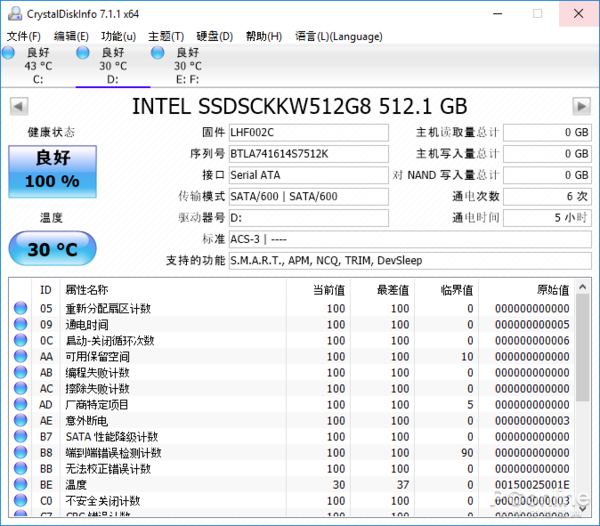Viewport: 600px width, 526px height.
Task: Open the 硬盘(D) menu
Action: 215,36
